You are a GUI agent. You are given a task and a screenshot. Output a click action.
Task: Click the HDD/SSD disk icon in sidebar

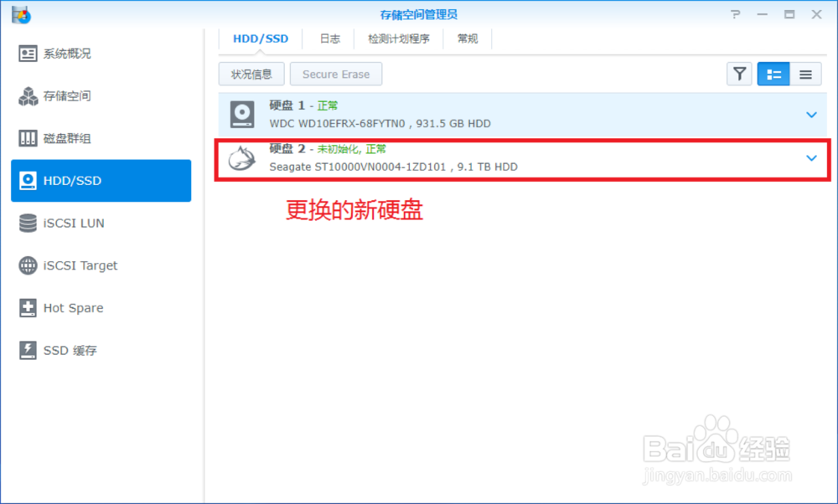(x=28, y=181)
